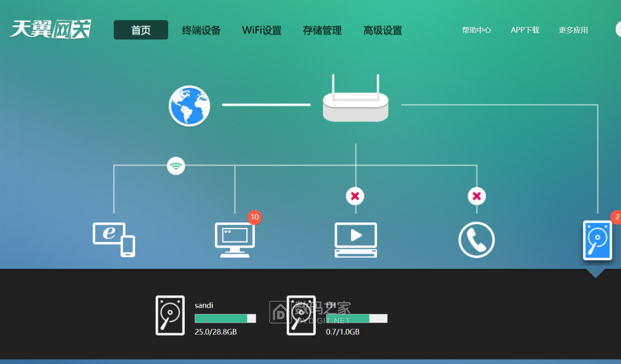
Task: Toggle the red X status on telephone
Action: point(476,196)
